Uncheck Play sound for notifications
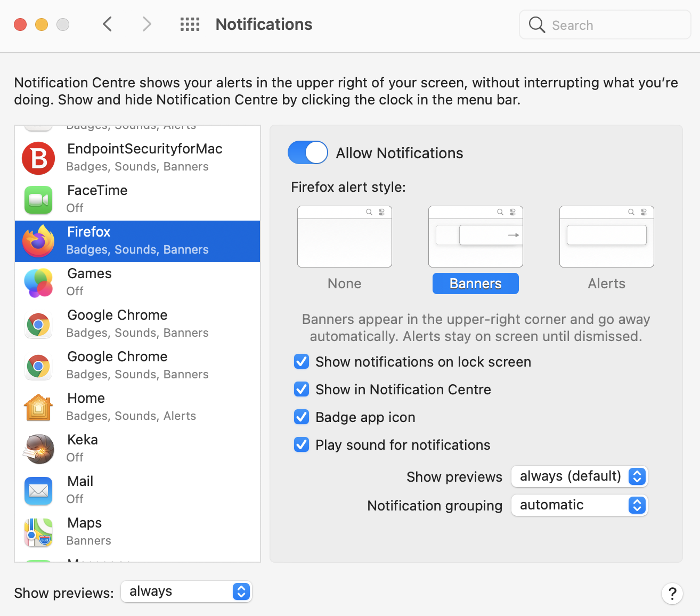 302,445
